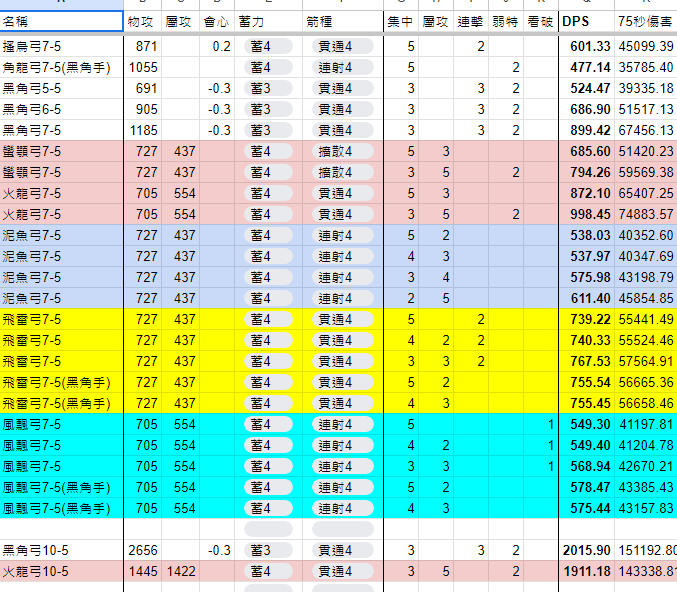Click the 箭種 column header cell
The height and width of the screenshot is (592, 677).
tap(343, 21)
